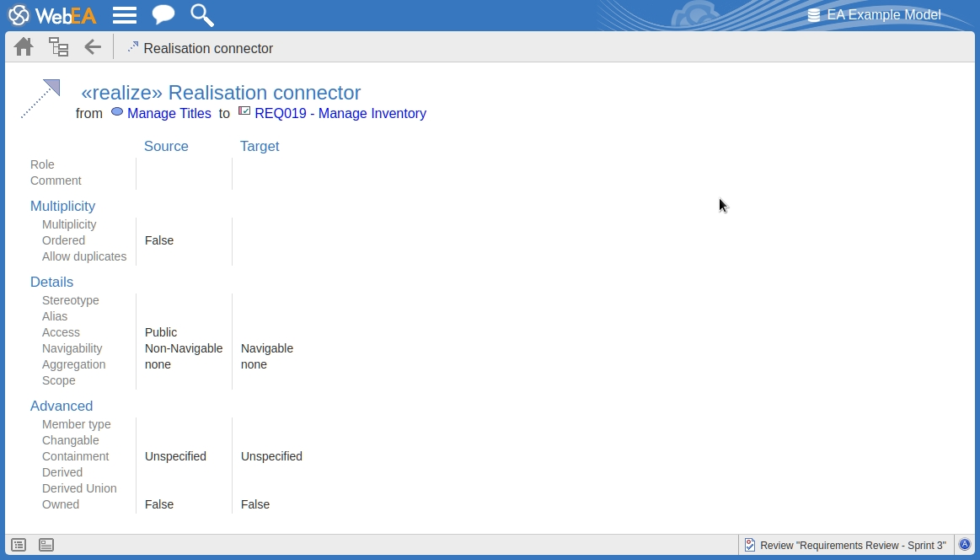Click the Realisation connector breadcrumb label

click(x=207, y=49)
